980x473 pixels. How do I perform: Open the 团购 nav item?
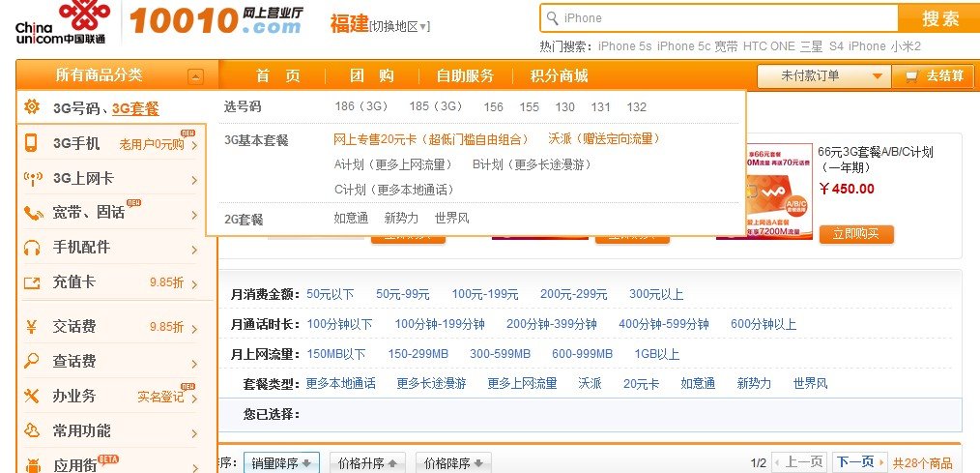tap(371, 76)
